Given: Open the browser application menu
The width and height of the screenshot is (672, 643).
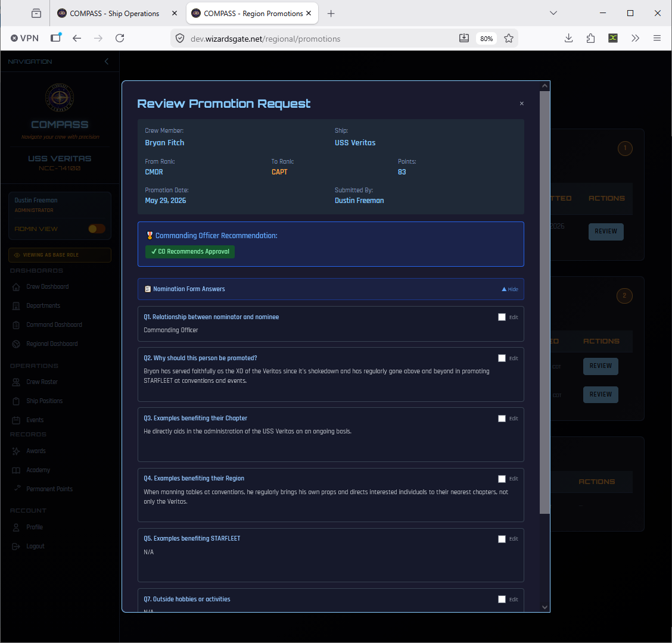Looking at the screenshot, I should point(657,38).
